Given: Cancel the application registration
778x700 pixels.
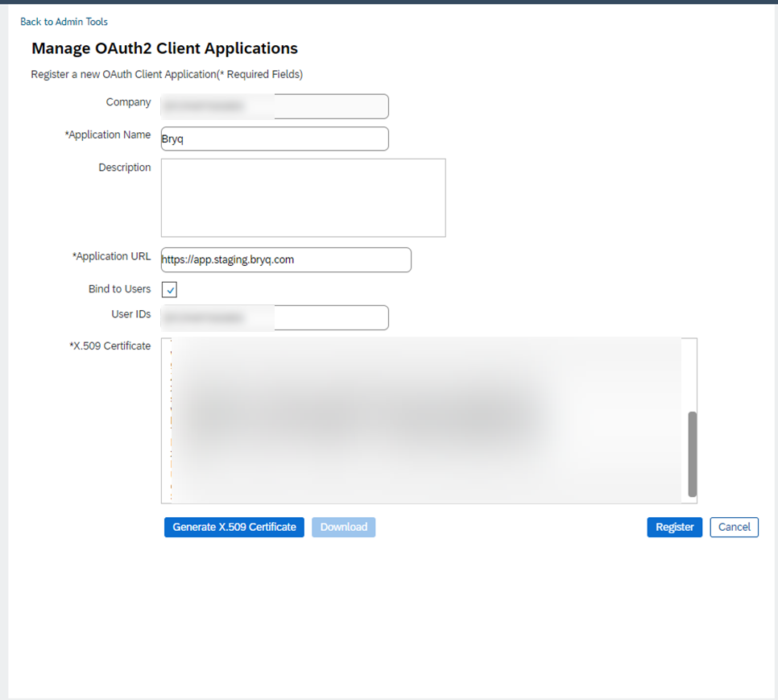Looking at the screenshot, I should (734, 527).
